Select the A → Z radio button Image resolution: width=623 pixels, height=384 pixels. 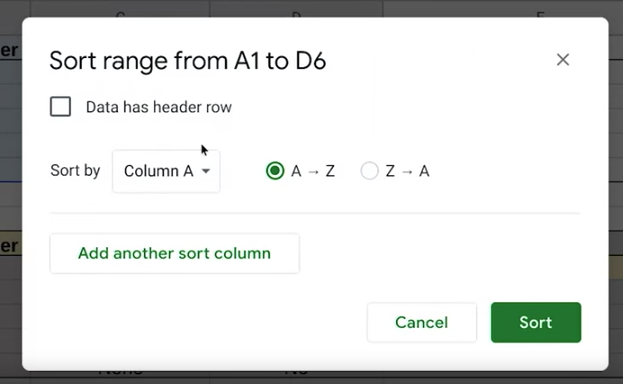tap(275, 171)
